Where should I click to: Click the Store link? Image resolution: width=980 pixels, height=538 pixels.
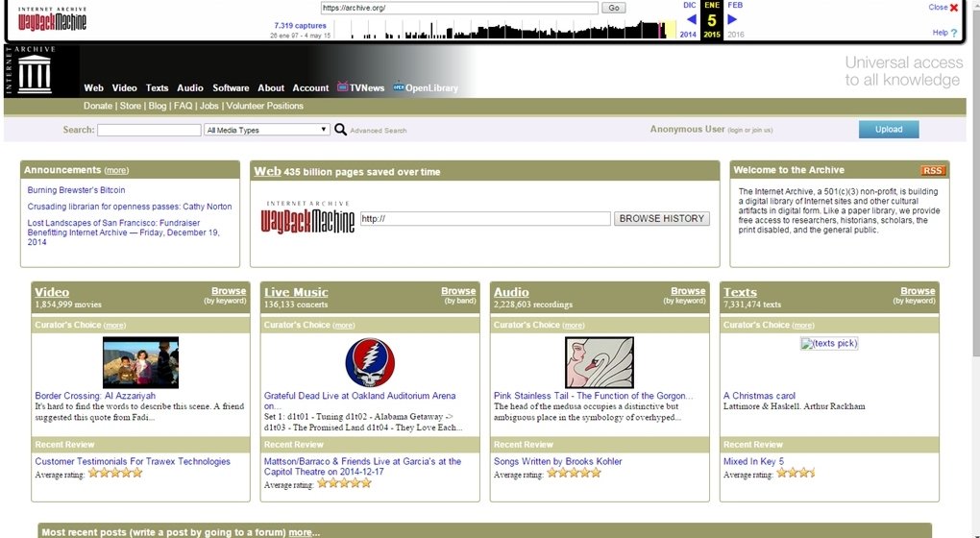pos(131,106)
